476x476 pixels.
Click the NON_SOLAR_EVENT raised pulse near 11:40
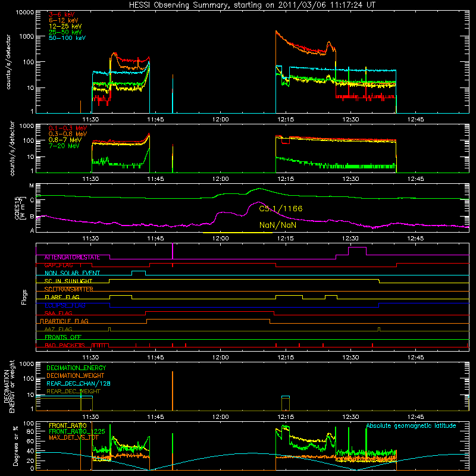(x=139, y=271)
